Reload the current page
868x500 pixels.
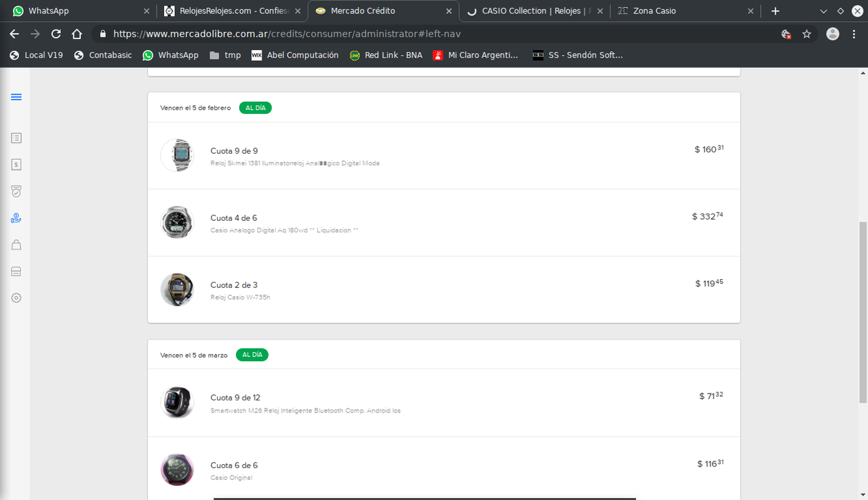tap(56, 34)
